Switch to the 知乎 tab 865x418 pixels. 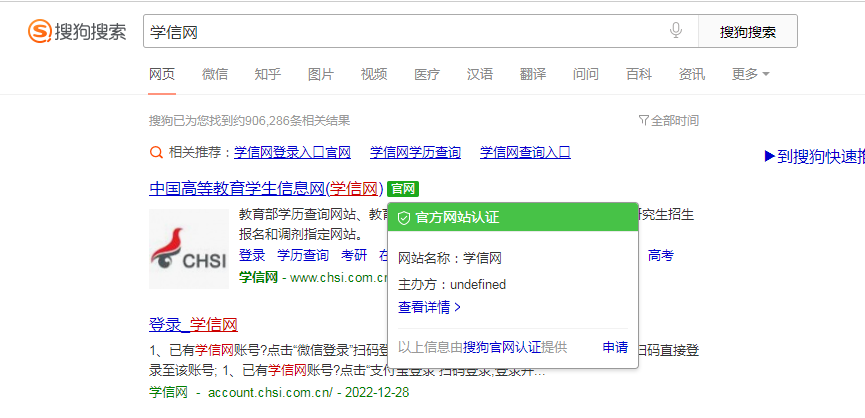268,74
